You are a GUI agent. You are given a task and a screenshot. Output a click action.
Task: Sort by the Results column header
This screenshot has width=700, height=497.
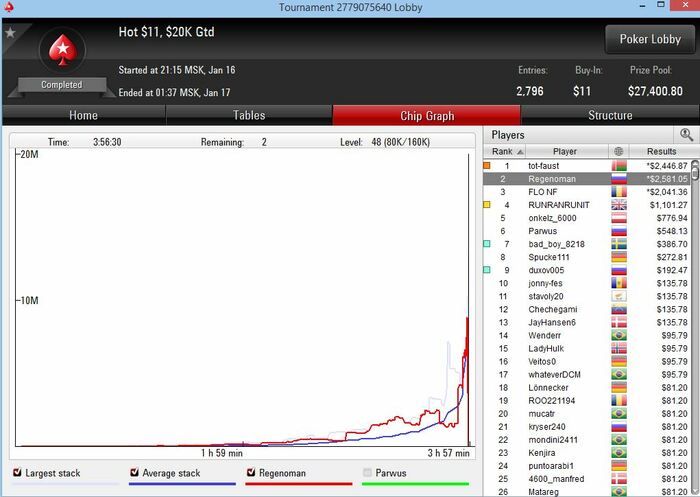pos(661,151)
